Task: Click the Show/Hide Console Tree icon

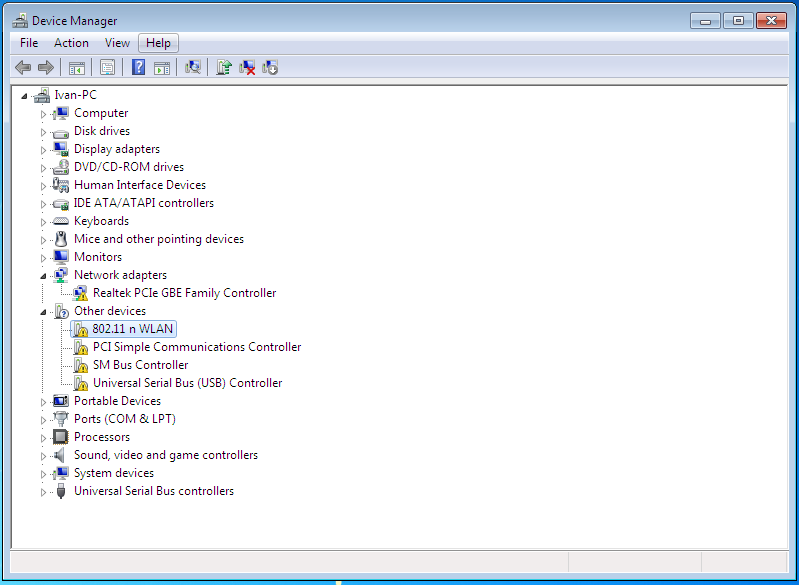Action: (x=77, y=67)
